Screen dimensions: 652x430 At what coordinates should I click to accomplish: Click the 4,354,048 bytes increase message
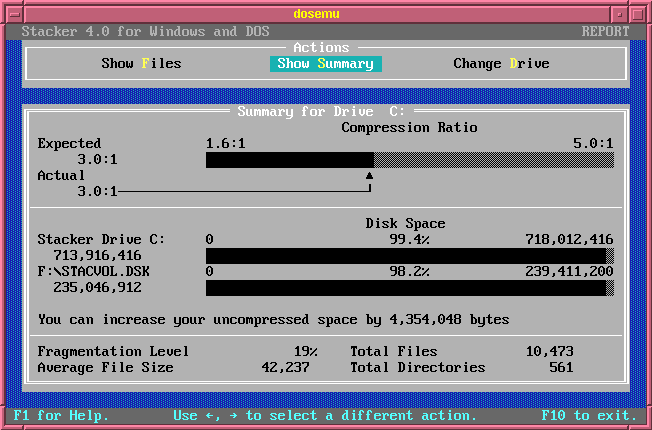click(274, 319)
